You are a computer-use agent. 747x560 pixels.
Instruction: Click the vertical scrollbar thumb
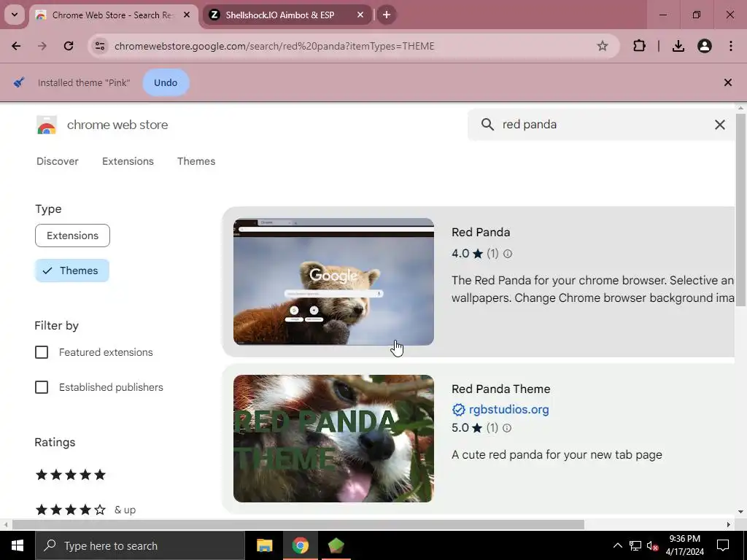click(x=740, y=209)
